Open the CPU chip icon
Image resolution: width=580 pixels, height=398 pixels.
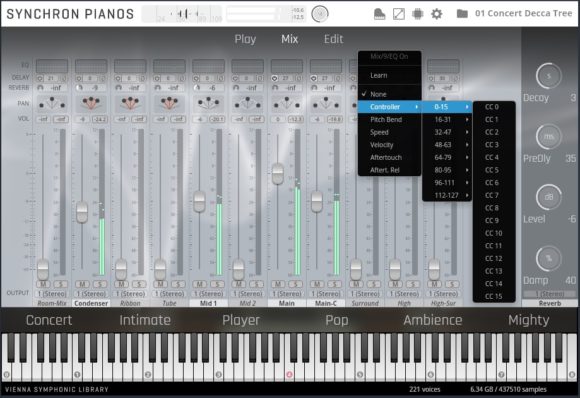point(418,14)
